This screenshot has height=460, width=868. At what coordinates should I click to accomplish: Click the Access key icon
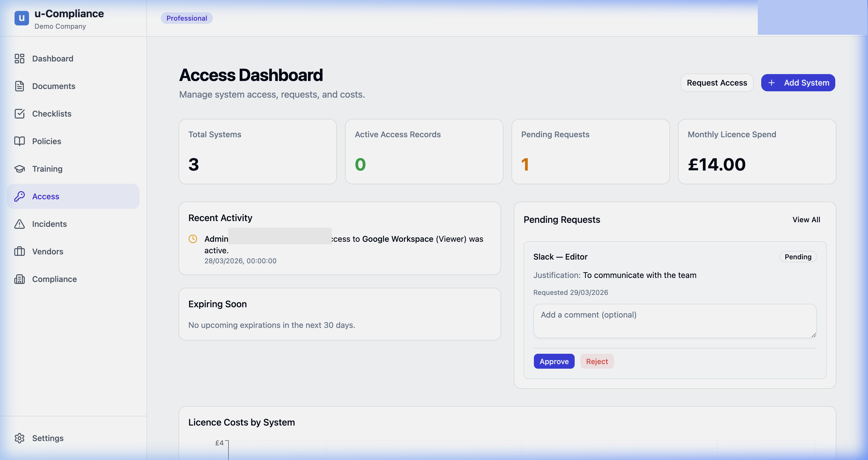point(20,196)
